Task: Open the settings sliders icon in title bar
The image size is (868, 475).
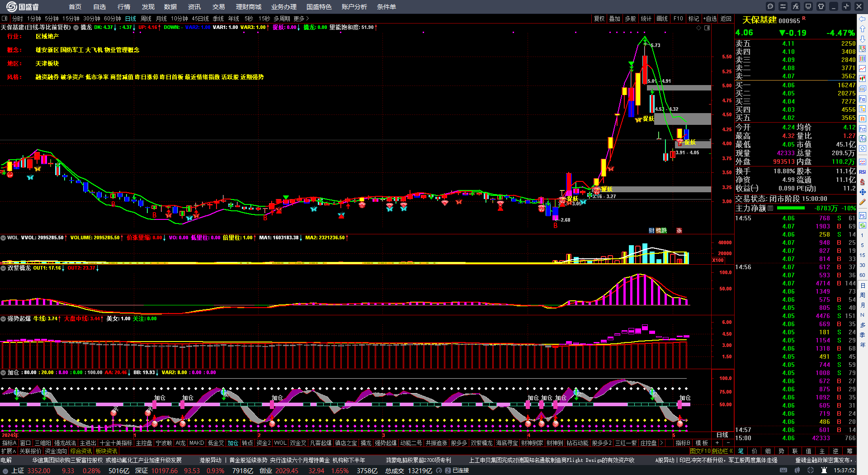Action: [783, 6]
